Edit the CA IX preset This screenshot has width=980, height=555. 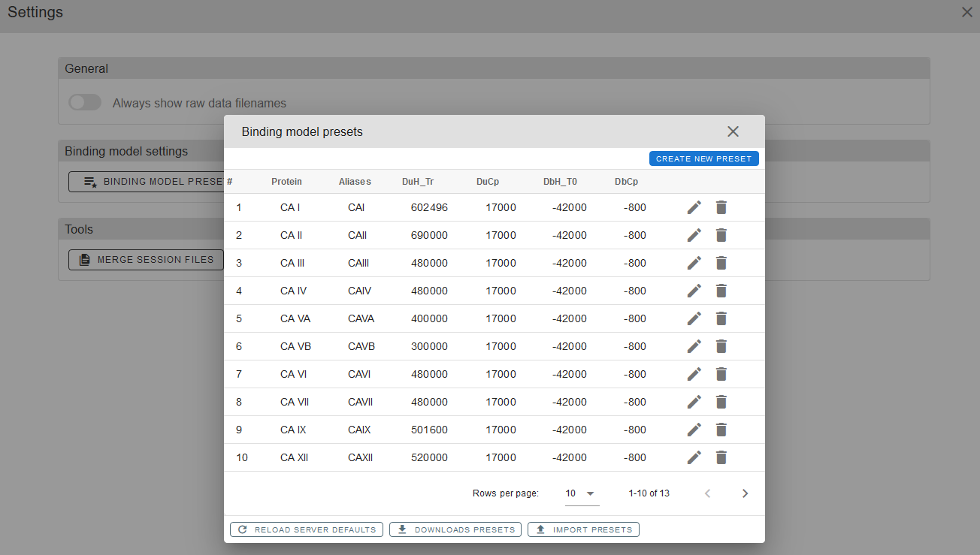pyautogui.click(x=694, y=430)
